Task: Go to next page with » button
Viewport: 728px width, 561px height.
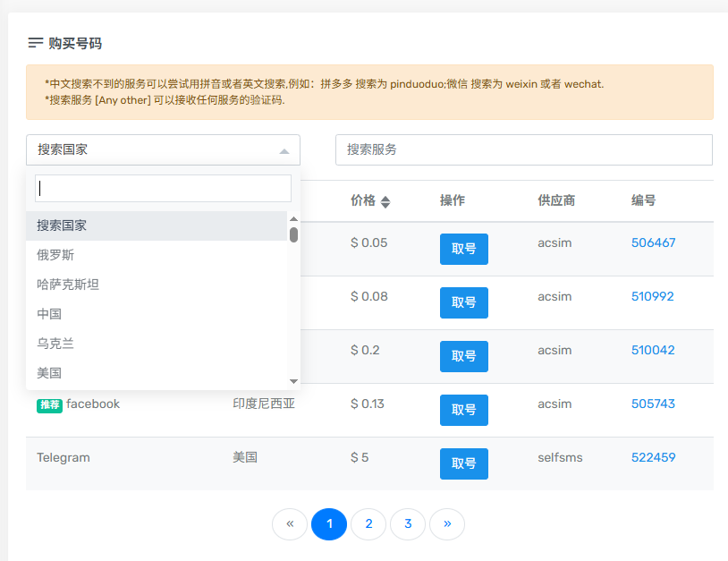Action: 447,524
